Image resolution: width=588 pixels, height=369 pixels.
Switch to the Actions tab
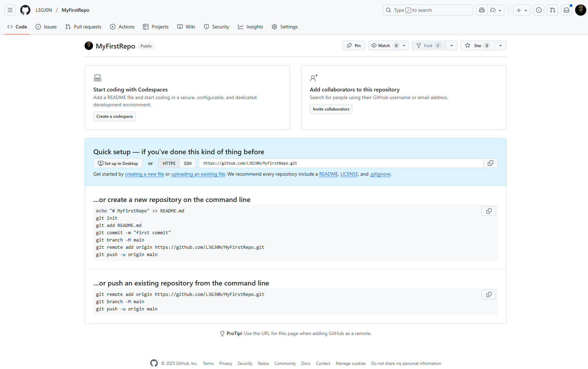(122, 26)
